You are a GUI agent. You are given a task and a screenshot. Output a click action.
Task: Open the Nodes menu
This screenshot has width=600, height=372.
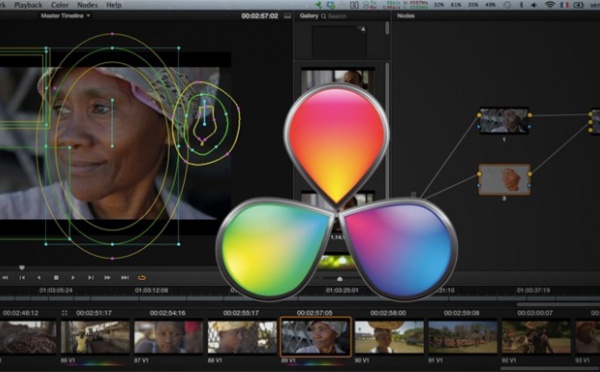87,5
